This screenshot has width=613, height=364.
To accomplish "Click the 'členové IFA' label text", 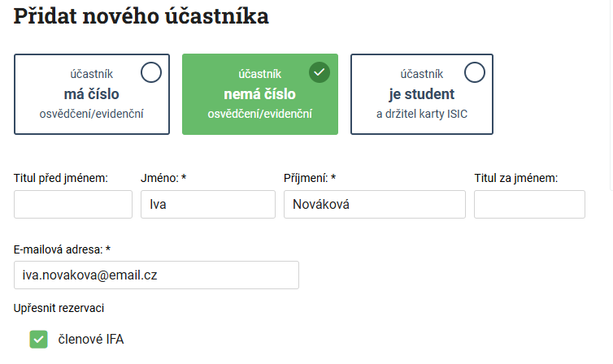I will (91, 339).
